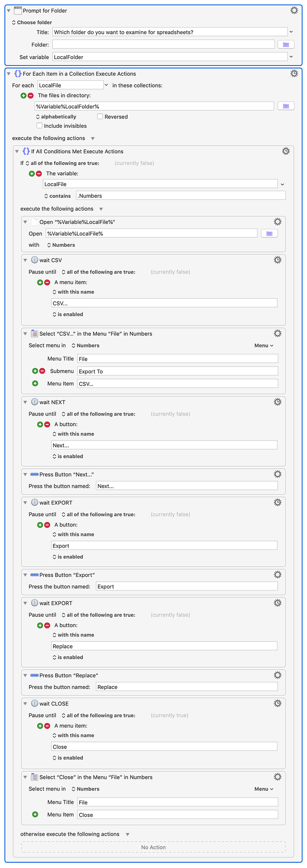
Task: Remove the files in directory collection
Action: point(31,95)
